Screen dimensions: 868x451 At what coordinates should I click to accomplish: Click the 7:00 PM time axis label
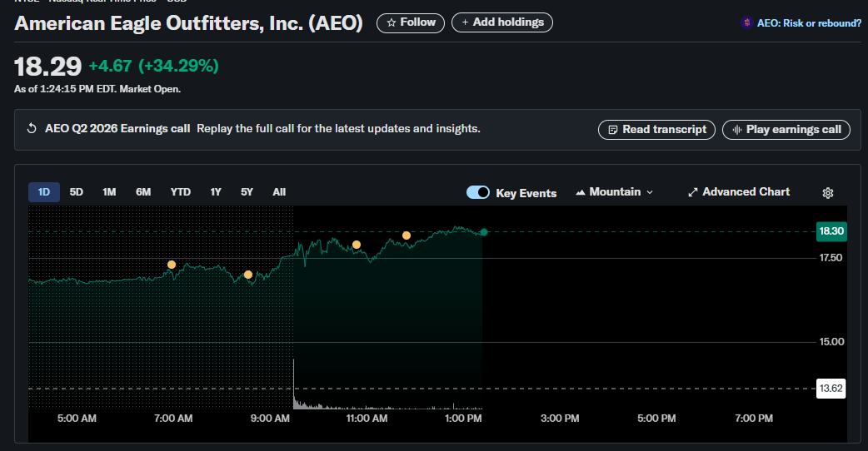point(753,419)
